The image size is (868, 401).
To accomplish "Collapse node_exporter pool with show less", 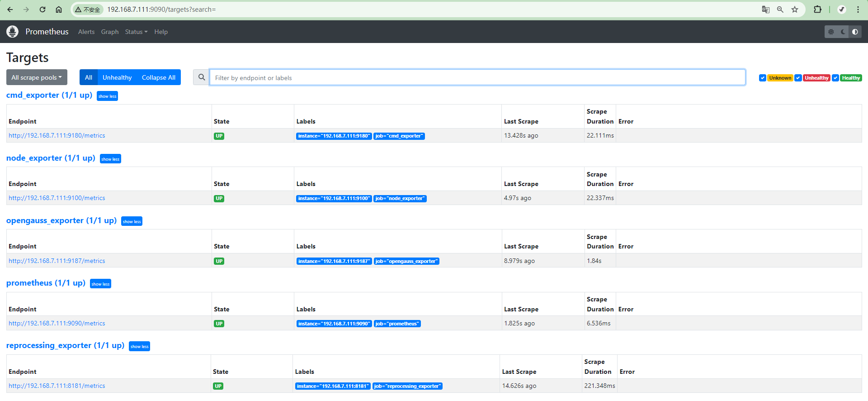I will 110,159.
